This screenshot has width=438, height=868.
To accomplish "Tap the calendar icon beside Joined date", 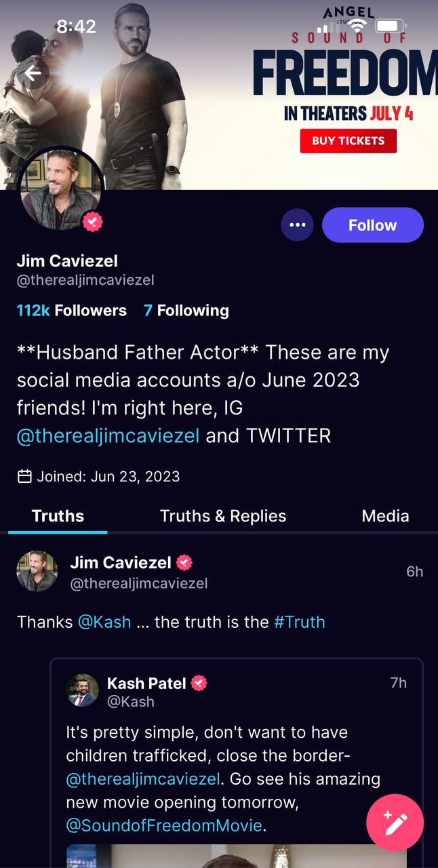I will pyautogui.click(x=24, y=476).
